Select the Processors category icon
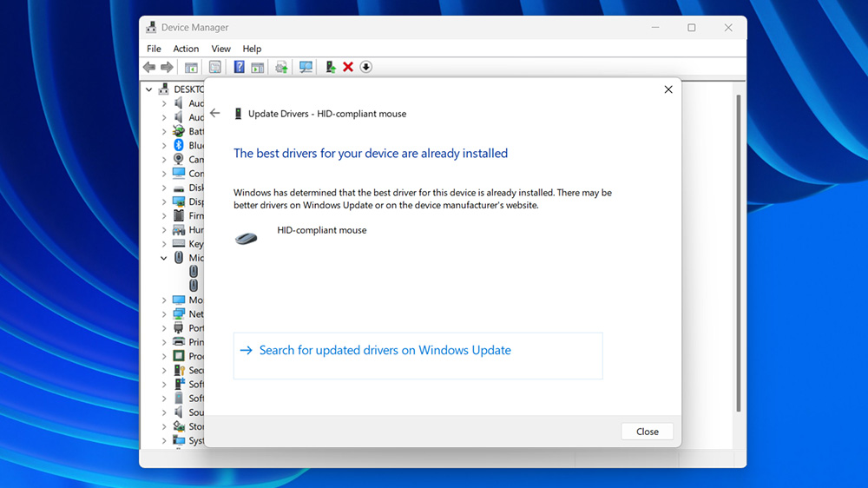This screenshot has width=868, height=488. 179,356
